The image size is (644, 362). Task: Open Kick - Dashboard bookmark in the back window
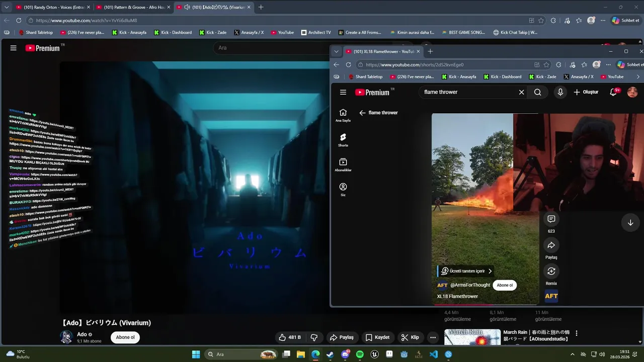pos(173,32)
